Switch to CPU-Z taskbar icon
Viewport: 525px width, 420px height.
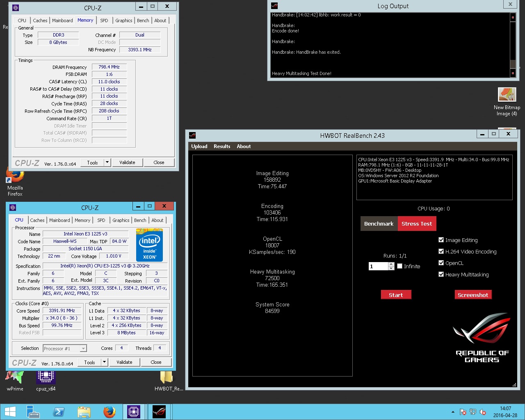coord(134,412)
